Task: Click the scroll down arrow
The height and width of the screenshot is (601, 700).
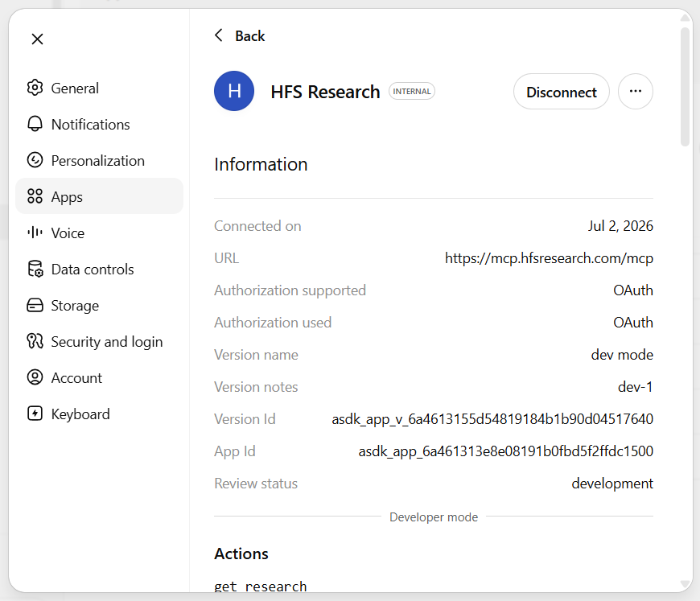Action: pos(685,583)
